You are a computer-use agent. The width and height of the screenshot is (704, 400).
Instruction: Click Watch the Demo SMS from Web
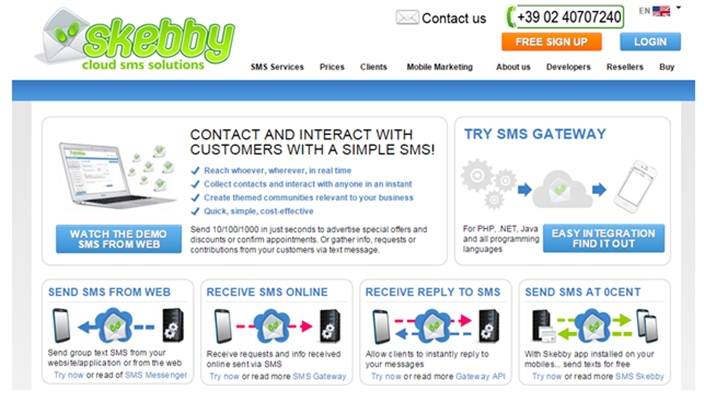tap(119, 239)
